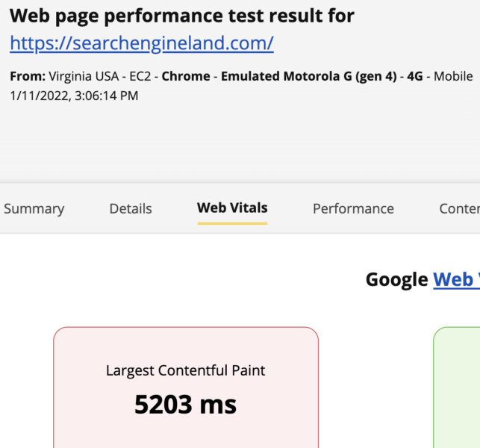Screen dimensions: 480x448
Task: Click the 1/11/2022 test timestamp
Action: coord(74,96)
